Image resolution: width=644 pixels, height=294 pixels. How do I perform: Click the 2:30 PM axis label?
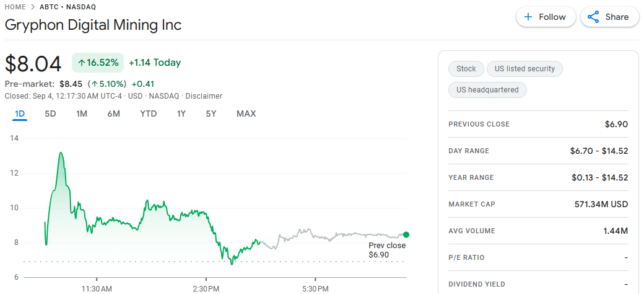click(206, 289)
